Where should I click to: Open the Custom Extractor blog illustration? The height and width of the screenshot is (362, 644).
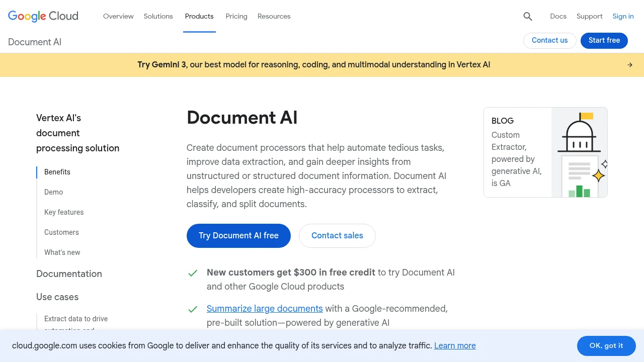pos(579,152)
